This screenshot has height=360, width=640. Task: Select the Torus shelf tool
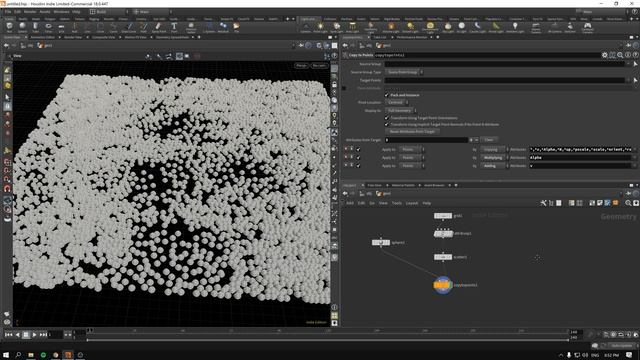coord(49,27)
